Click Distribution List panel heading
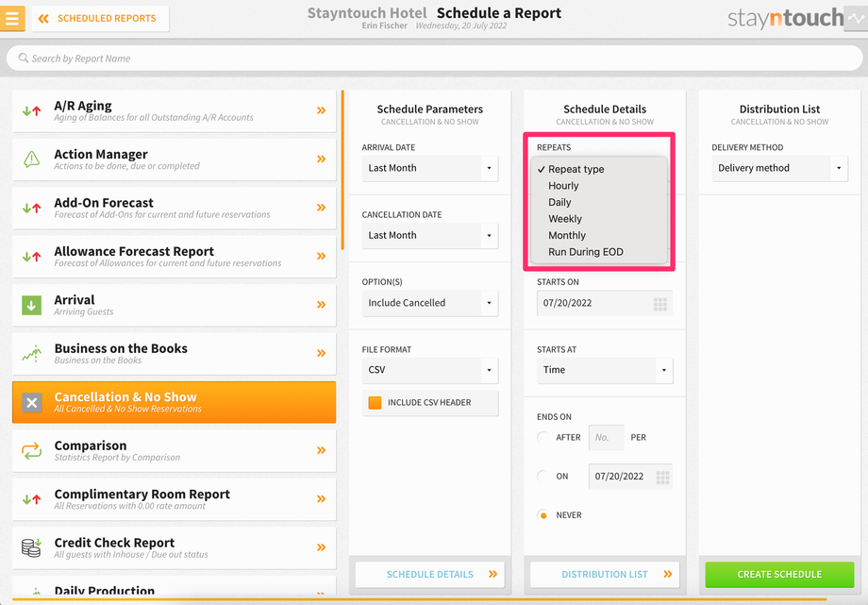Screen dimensions: 868x605 (779, 109)
